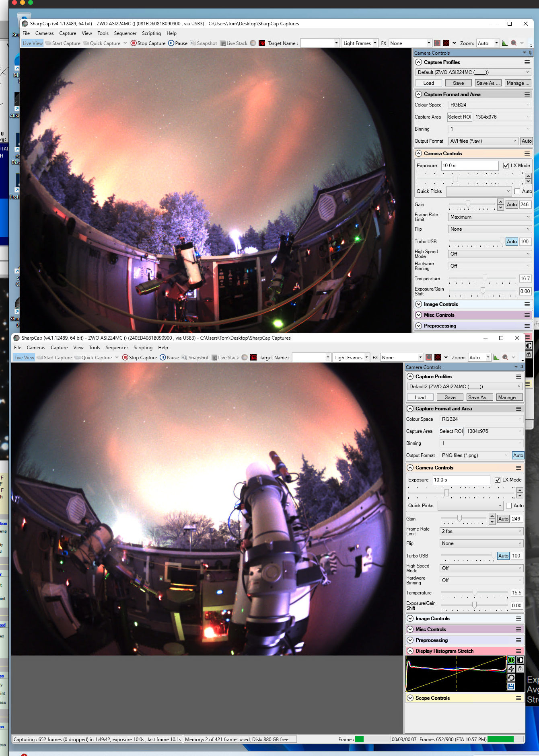The image size is (539, 756).
Task: Click the histogram icon in upper toolbar
Action: pos(504,43)
